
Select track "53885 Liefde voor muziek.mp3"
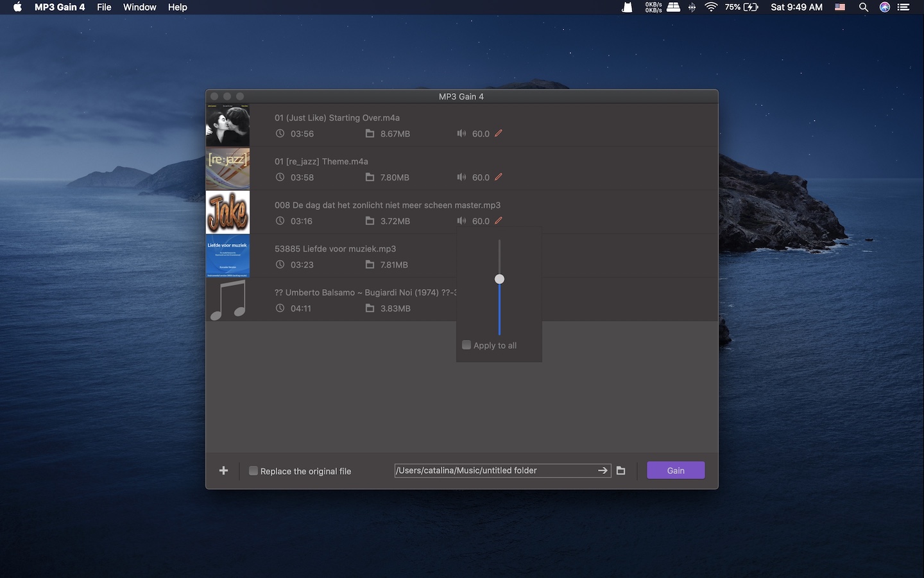(335, 249)
